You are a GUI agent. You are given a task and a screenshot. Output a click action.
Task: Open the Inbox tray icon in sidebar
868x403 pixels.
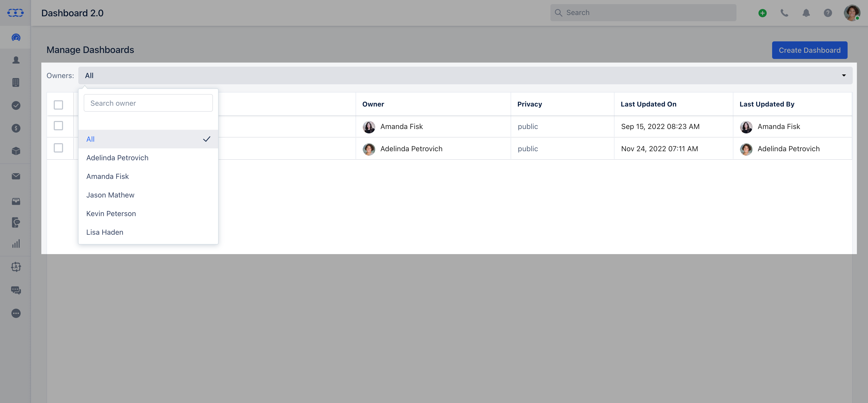point(16,202)
